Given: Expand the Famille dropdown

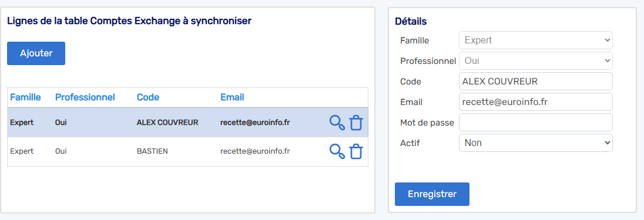Looking at the screenshot, I should click(x=535, y=40).
